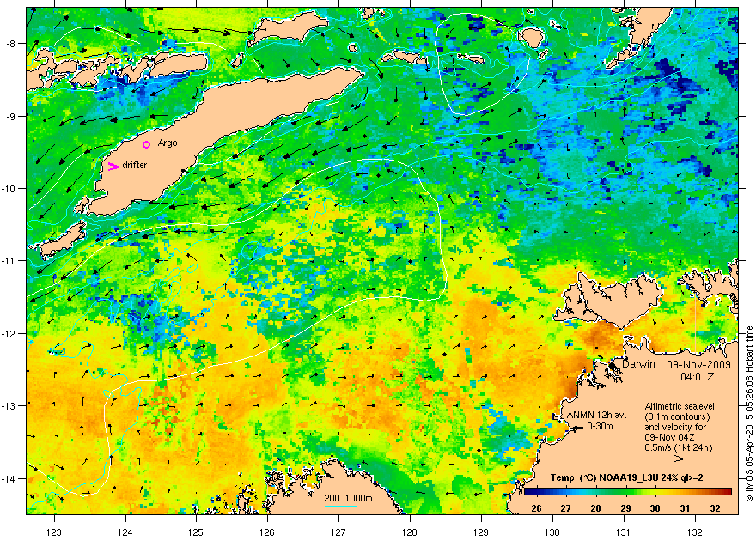Click the longitude '130' axis label

pos(552,532)
